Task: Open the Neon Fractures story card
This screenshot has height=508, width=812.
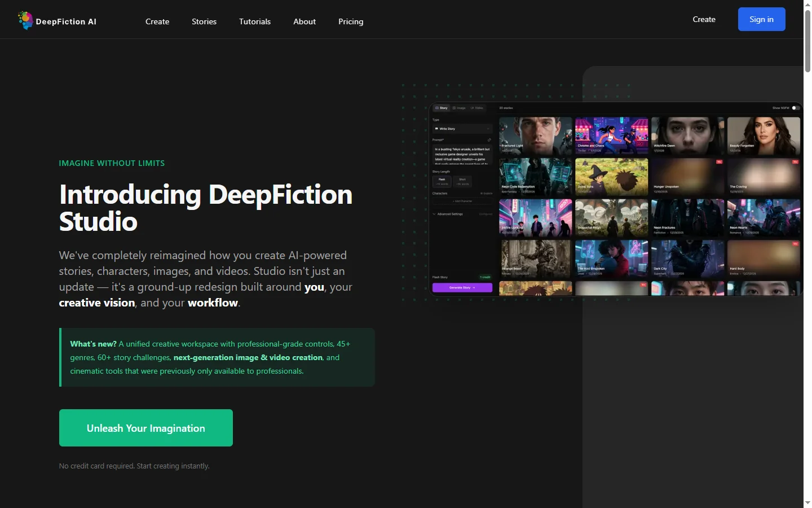Action: 688,218
